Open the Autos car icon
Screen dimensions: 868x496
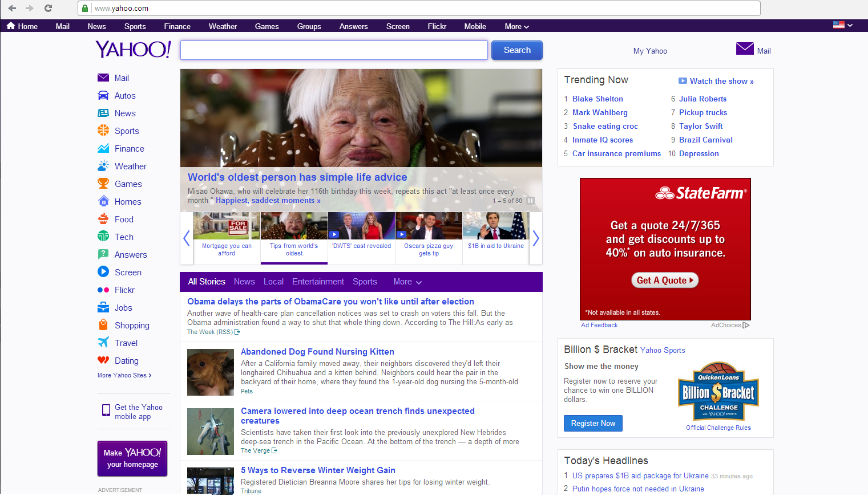pyautogui.click(x=103, y=96)
